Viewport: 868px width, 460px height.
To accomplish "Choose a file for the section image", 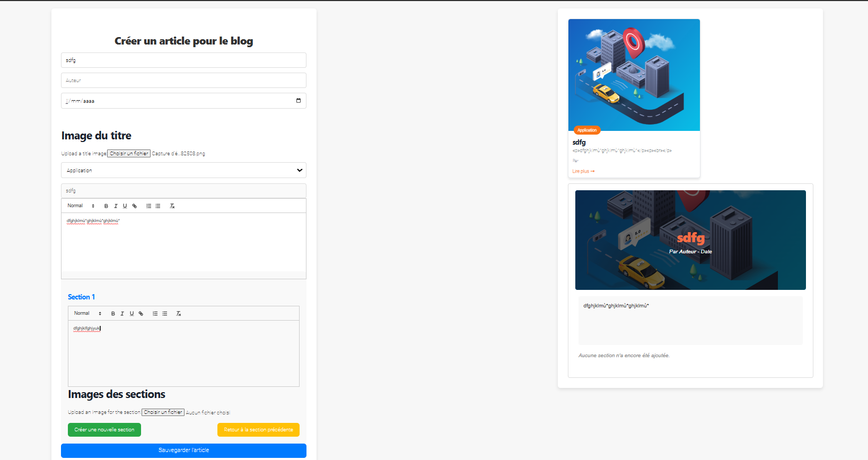I will click(163, 412).
